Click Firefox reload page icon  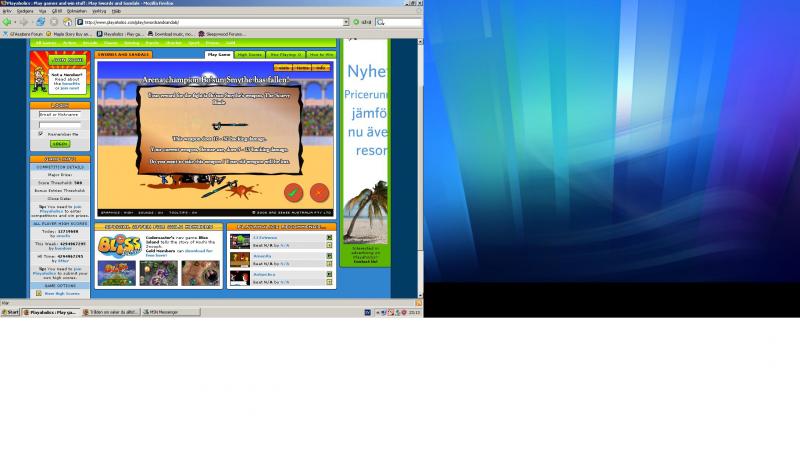click(40, 22)
